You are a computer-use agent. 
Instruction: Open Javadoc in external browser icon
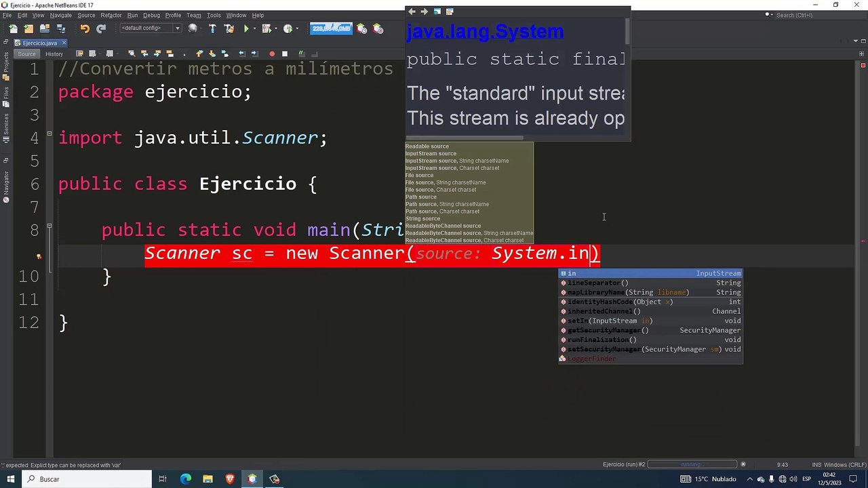[437, 12]
